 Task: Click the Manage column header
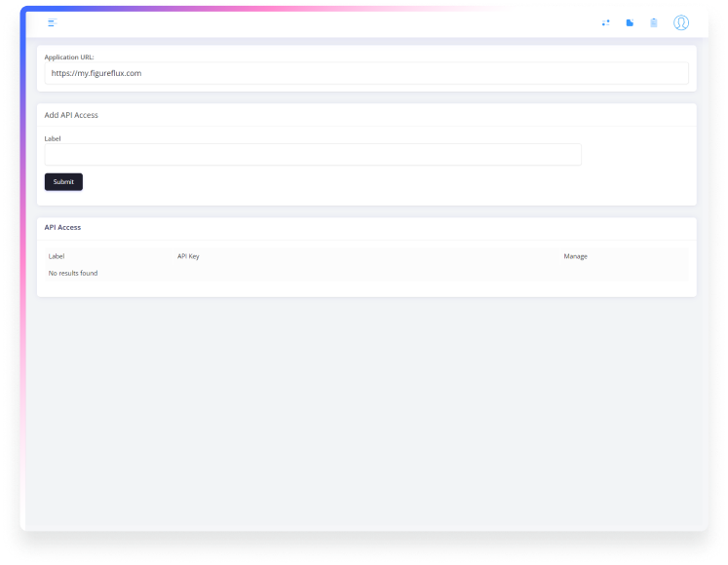(575, 256)
